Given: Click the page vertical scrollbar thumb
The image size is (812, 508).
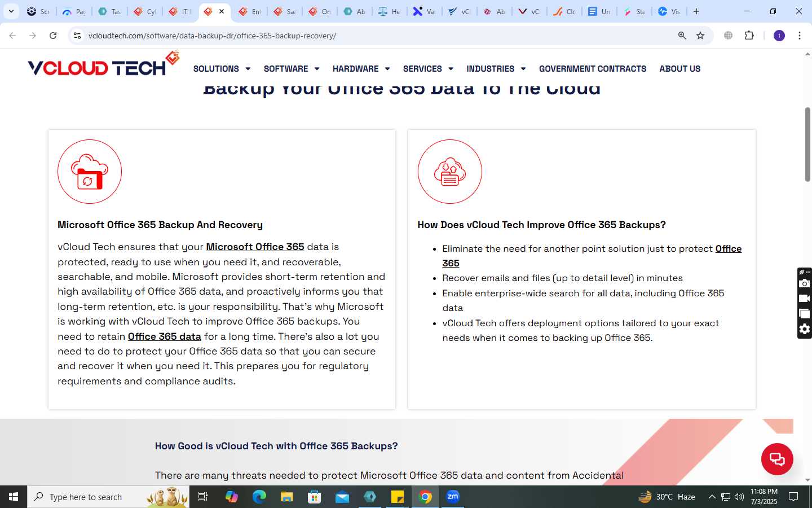Looking at the screenshot, I should coord(807,144).
